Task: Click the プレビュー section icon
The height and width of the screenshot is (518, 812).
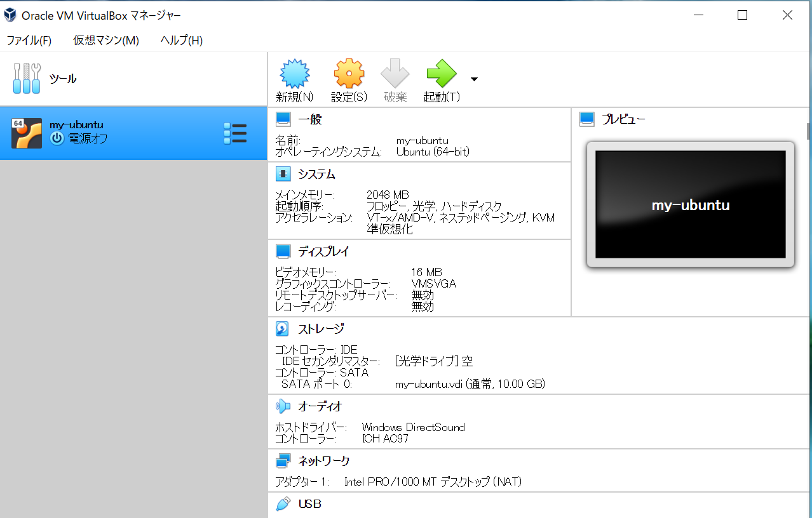Action: click(587, 119)
